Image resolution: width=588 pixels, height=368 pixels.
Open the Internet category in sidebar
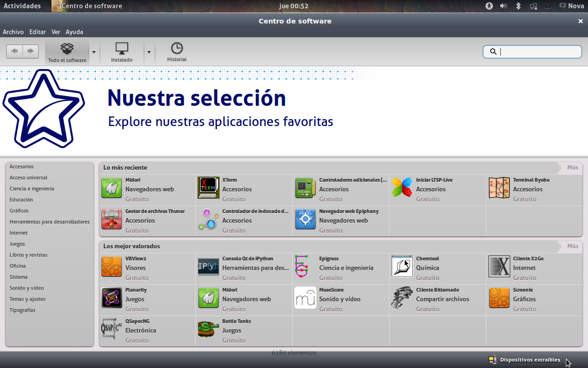(x=19, y=233)
